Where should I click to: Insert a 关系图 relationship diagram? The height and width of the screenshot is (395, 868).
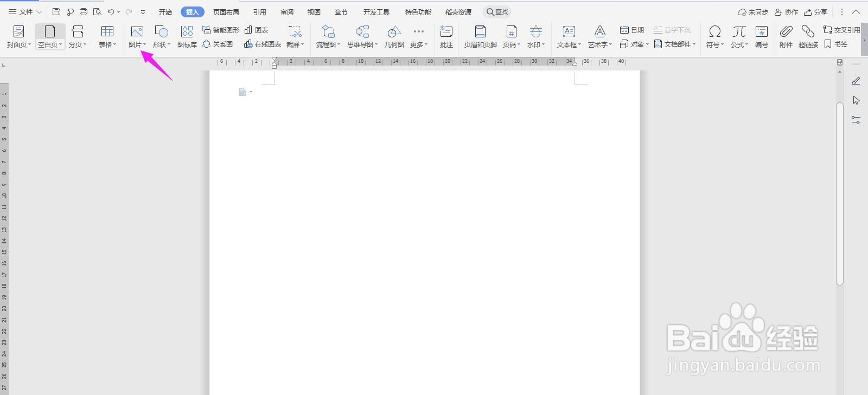click(x=218, y=44)
